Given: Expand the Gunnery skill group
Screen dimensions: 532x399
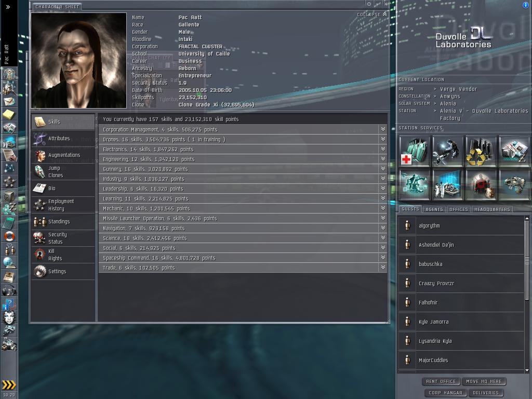Looking at the screenshot, I should click(x=383, y=169).
